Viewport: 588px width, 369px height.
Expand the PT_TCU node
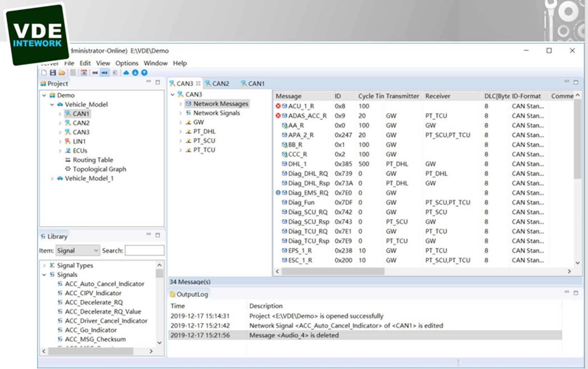pos(180,150)
